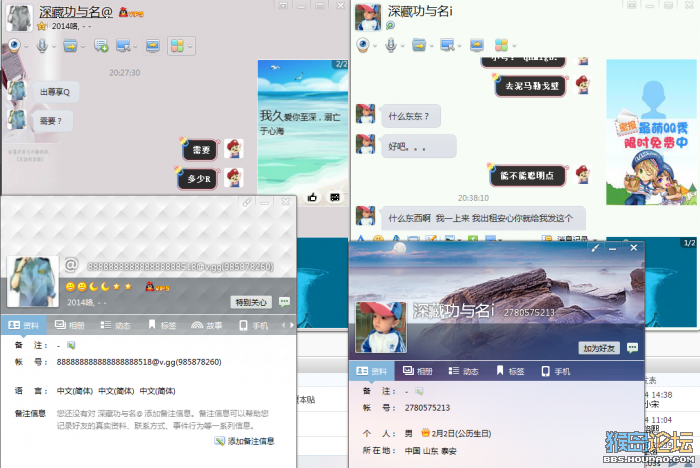Open 动态 tab in left profile
Screen dimensions: 700x468
tap(115, 325)
